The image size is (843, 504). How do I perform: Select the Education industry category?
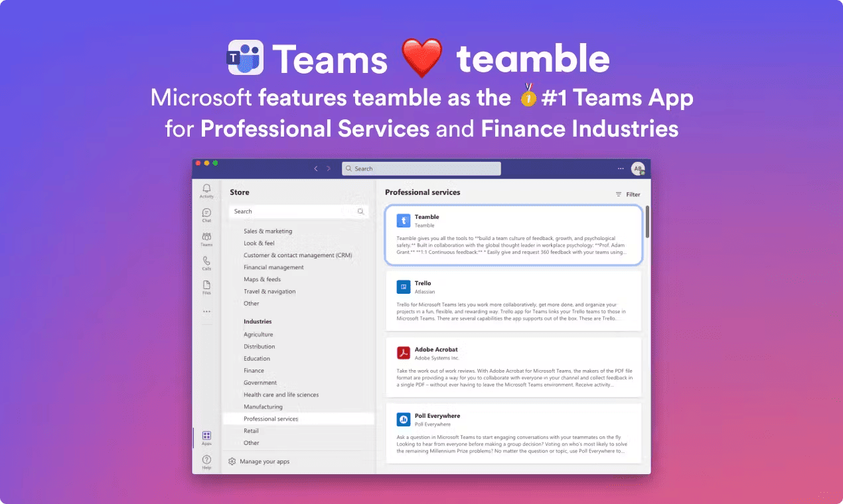256,359
